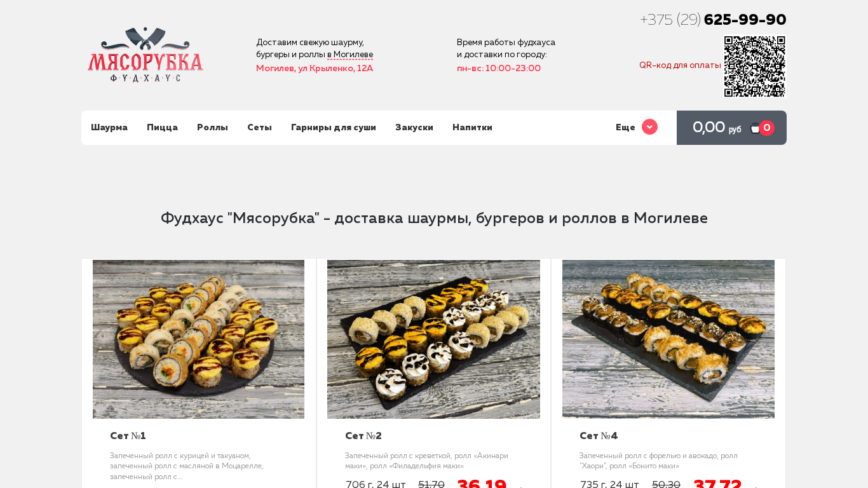Select the Сеты menu item

click(259, 128)
